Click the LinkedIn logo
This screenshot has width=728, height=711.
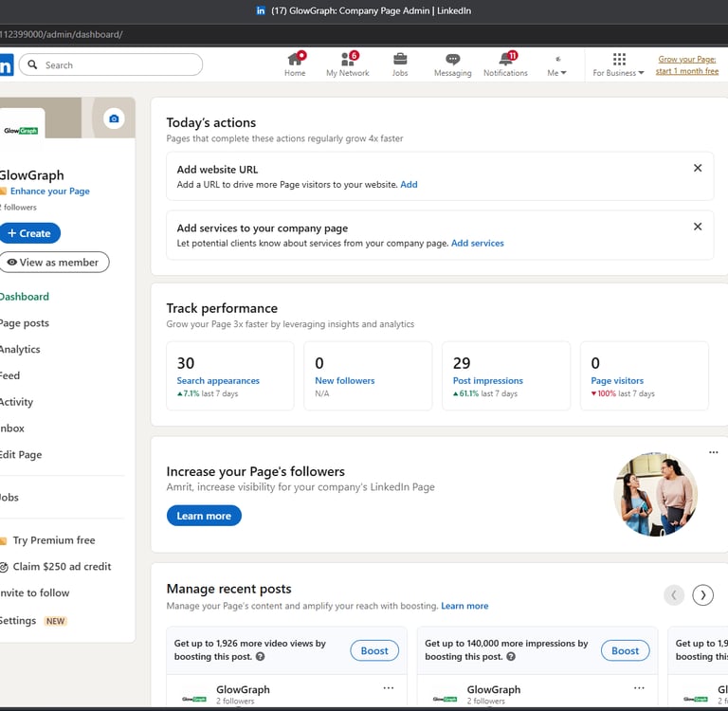pyautogui.click(x=7, y=65)
